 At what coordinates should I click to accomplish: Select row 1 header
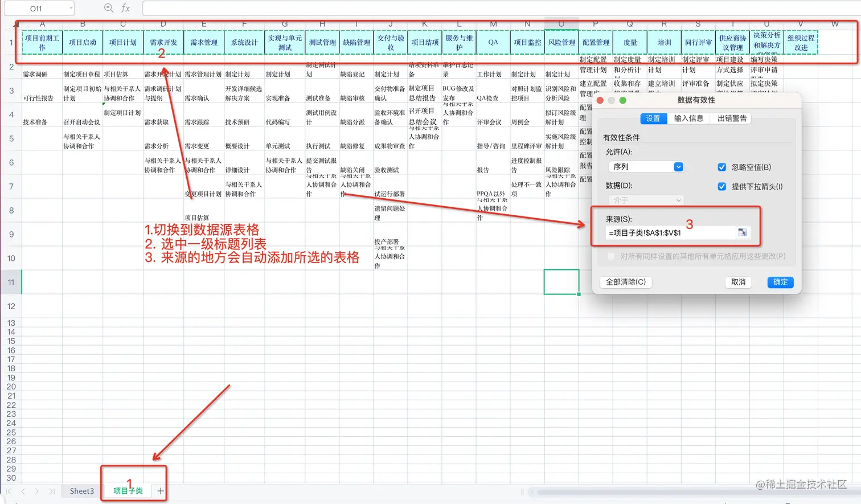pos(11,42)
